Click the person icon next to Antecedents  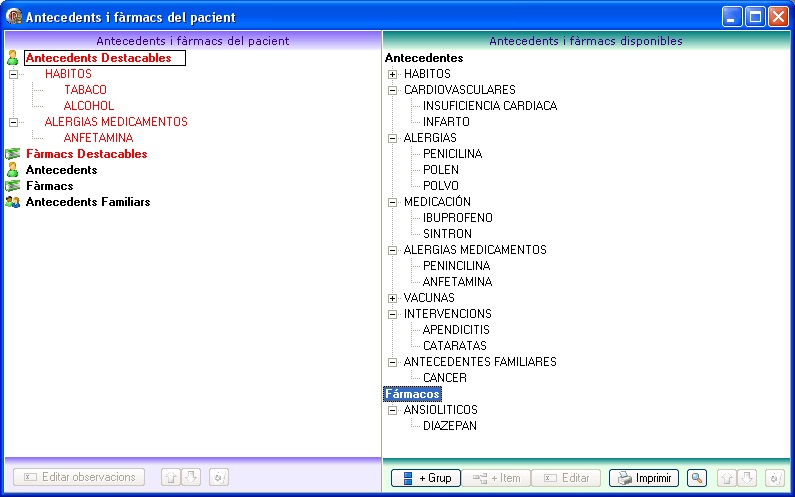13,170
